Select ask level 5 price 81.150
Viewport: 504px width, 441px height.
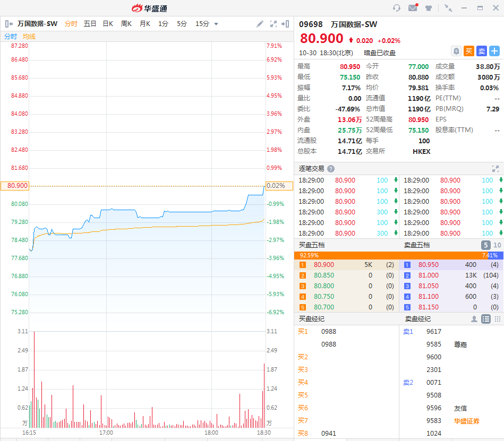(x=429, y=307)
